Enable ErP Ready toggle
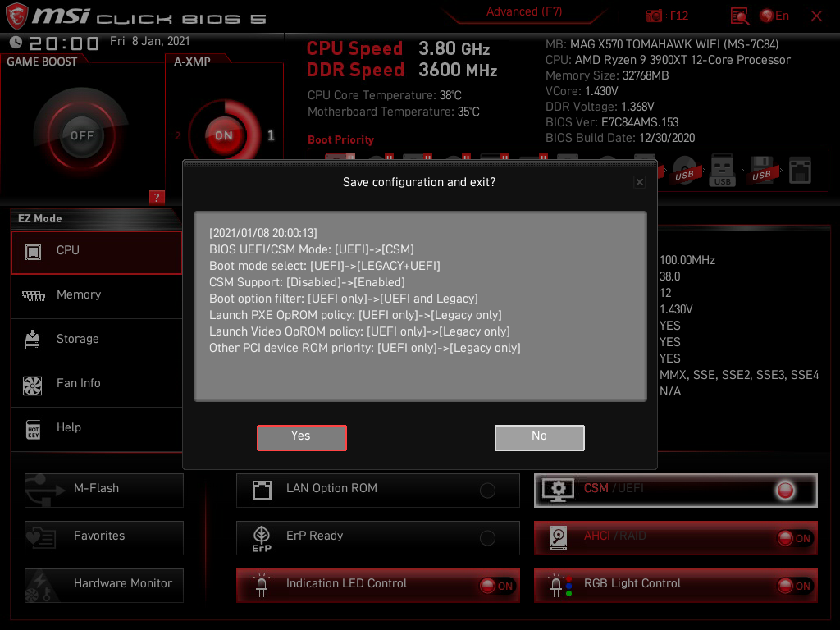The image size is (840, 630). point(487,538)
